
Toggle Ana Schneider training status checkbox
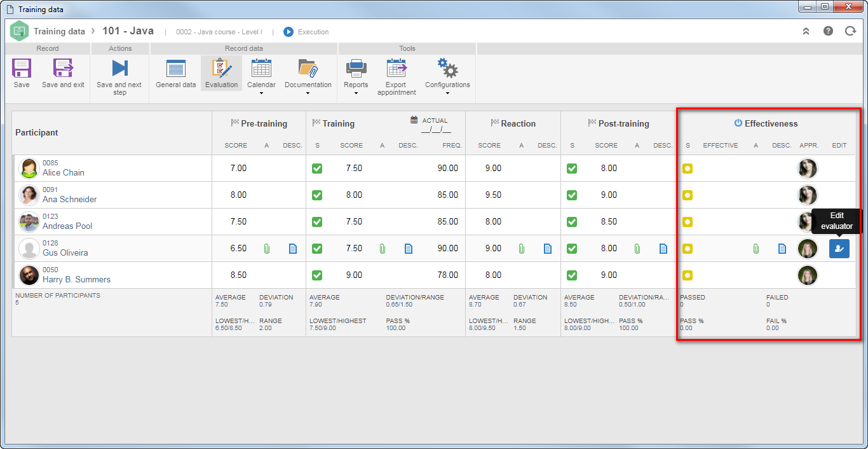point(317,195)
